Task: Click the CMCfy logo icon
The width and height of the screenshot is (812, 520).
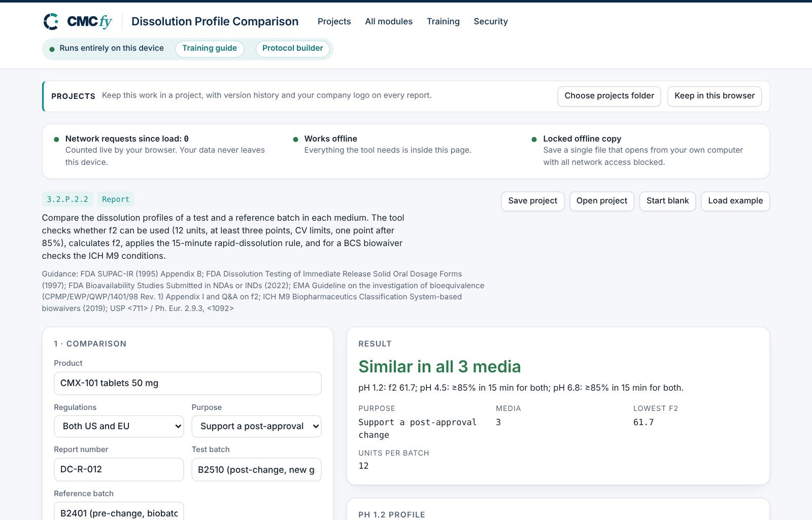Action: pos(51,21)
